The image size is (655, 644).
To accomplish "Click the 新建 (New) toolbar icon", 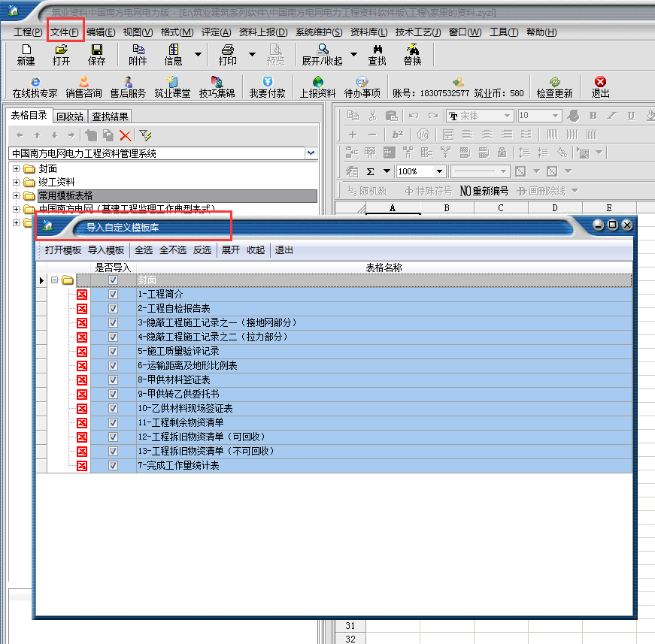I will (26, 54).
